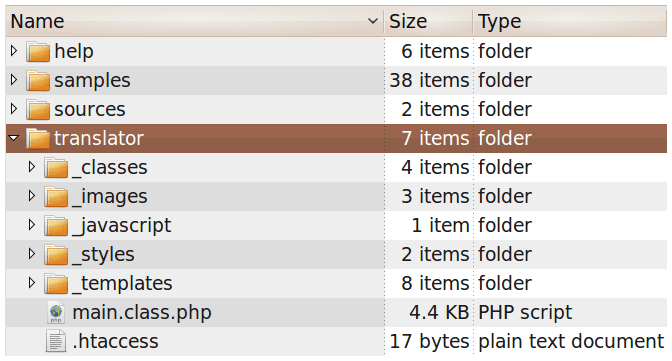Select the _styles folder name
The width and height of the screenshot is (672, 361).
coord(103,255)
